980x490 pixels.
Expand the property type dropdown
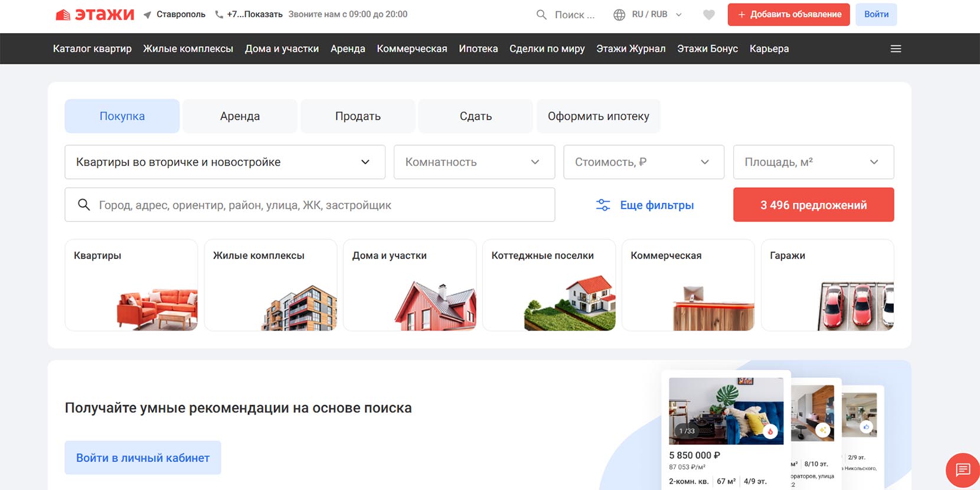(224, 162)
